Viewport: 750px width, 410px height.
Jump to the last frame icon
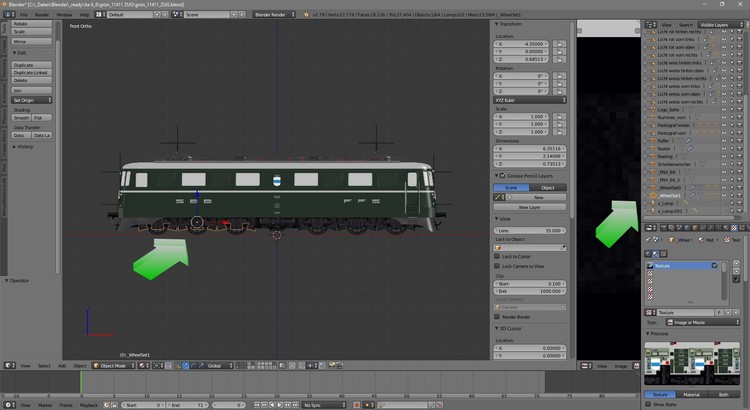pos(296,405)
